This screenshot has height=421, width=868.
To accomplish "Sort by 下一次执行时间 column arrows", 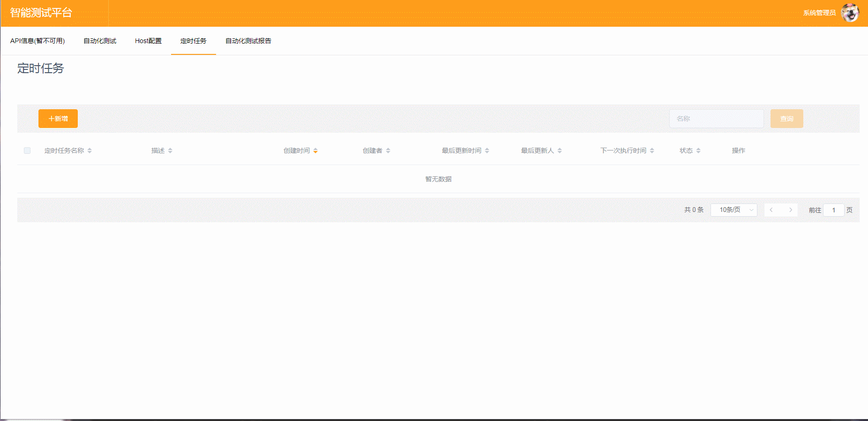I will pyautogui.click(x=652, y=150).
